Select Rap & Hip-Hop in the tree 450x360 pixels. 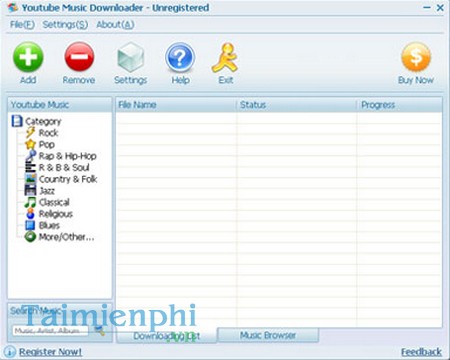tap(68, 156)
